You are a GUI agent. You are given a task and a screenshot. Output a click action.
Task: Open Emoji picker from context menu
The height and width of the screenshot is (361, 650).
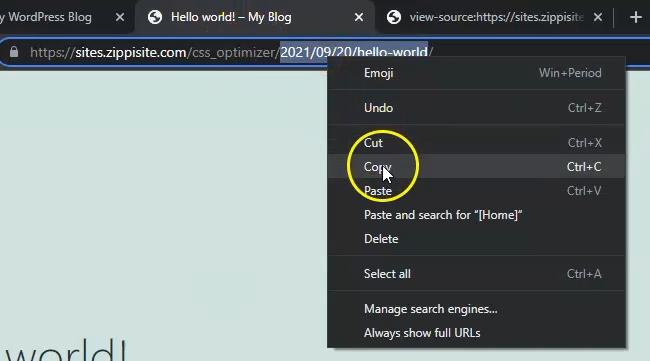pos(476,73)
